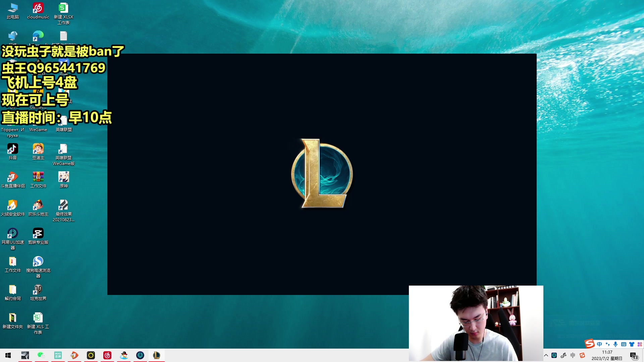Click the pen tray icon
644x362 pixels.
point(563,355)
